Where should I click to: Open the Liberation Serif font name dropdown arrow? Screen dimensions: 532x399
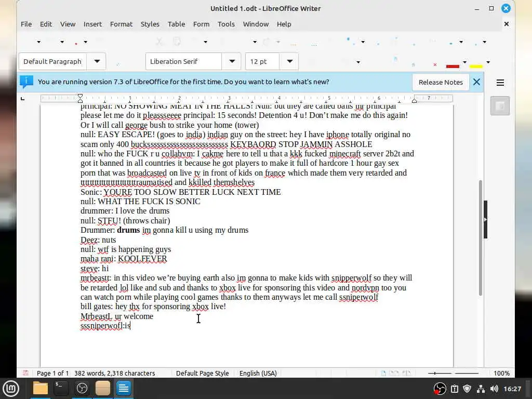[232, 61]
